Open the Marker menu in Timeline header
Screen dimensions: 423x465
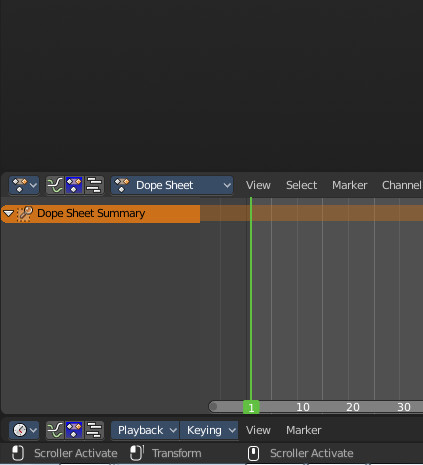tap(303, 430)
